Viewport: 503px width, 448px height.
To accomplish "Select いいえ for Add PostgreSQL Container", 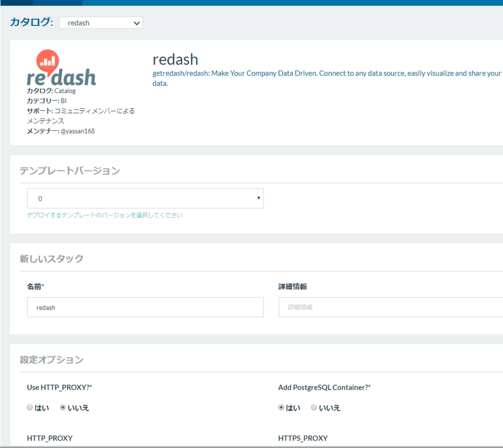I will coord(314,407).
